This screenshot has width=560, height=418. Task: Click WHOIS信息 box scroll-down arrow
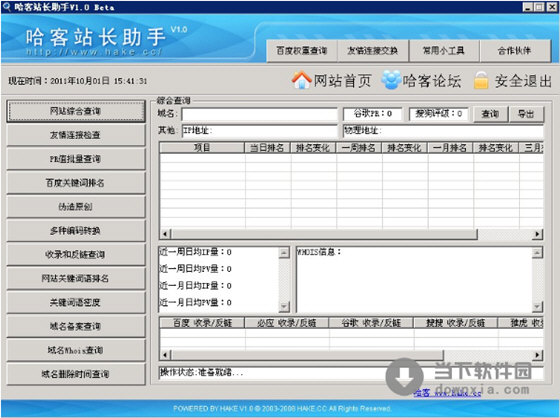coord(538,307)
